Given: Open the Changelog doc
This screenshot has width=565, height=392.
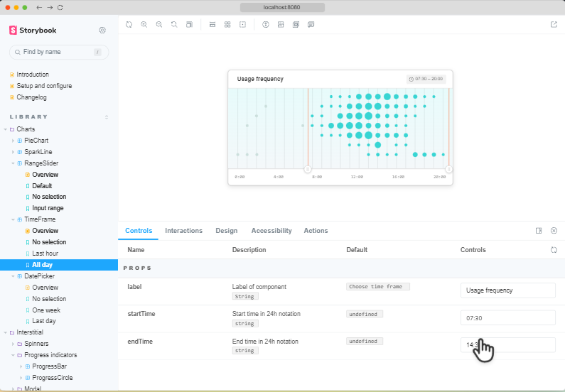Looking at the screenshot, I should (x=31, y=97).
